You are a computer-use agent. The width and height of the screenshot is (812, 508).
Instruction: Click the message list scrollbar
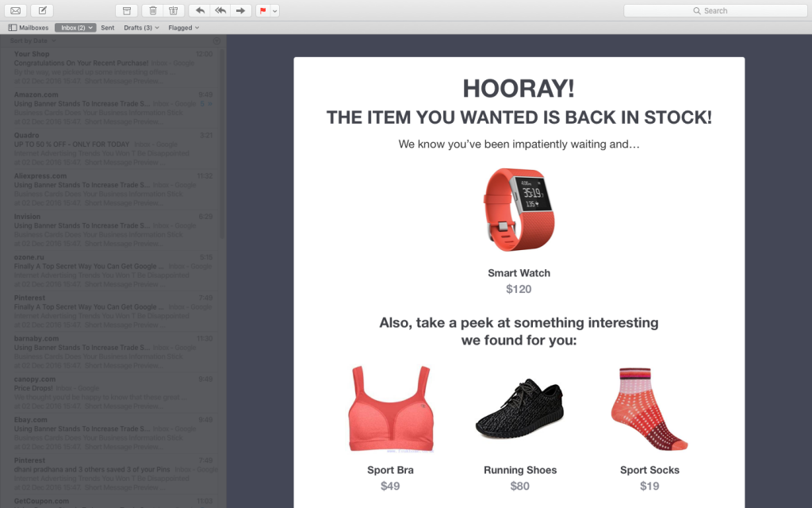223,144
